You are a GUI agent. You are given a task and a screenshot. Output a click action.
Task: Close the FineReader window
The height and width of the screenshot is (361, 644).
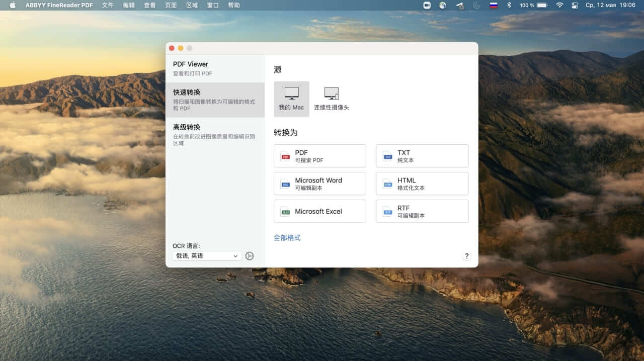coord(172,48)
